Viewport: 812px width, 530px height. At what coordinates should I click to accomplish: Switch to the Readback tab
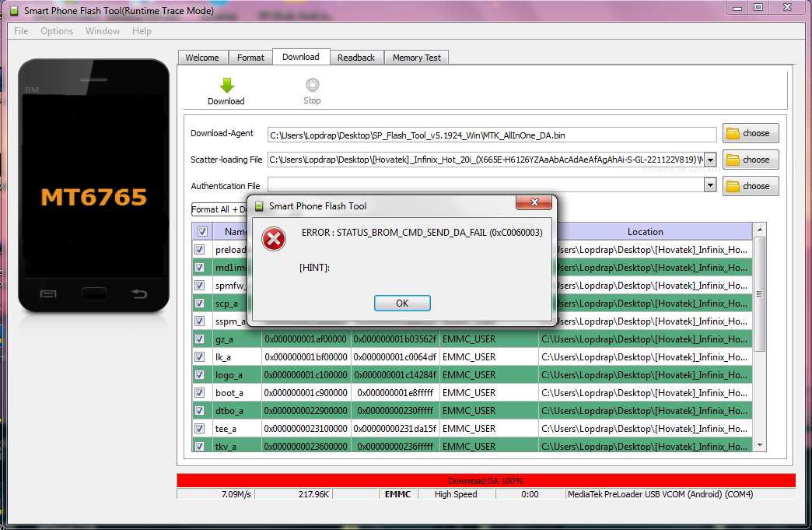356,58
